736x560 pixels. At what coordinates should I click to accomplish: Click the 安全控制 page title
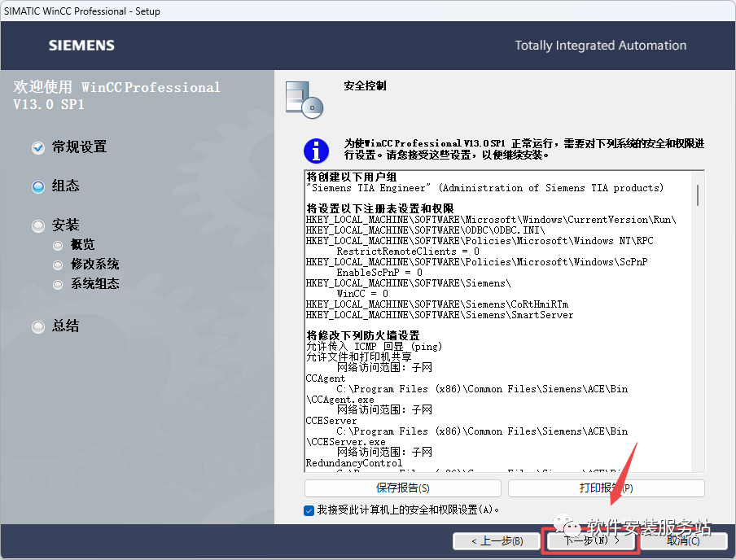[x=366, y=86]
